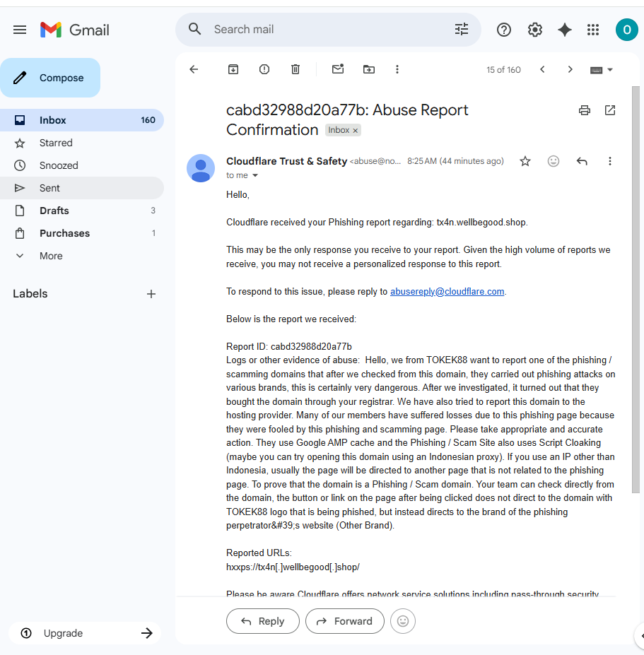Click the Upgrade button

click(85, 633)
